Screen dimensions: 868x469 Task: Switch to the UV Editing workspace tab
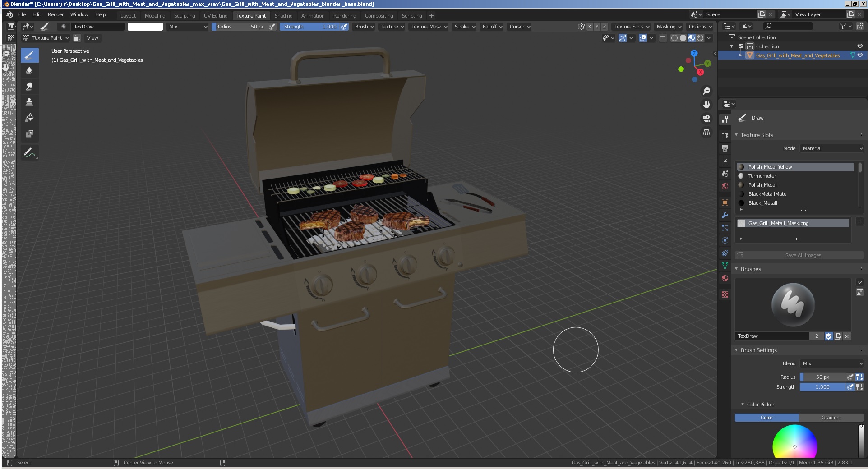click(216, 16)
